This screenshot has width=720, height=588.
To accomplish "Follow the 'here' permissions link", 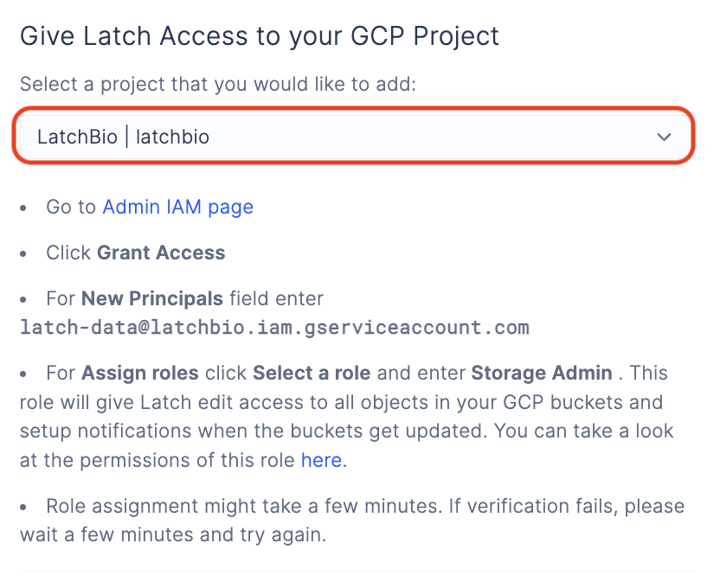I will (321, 460).
